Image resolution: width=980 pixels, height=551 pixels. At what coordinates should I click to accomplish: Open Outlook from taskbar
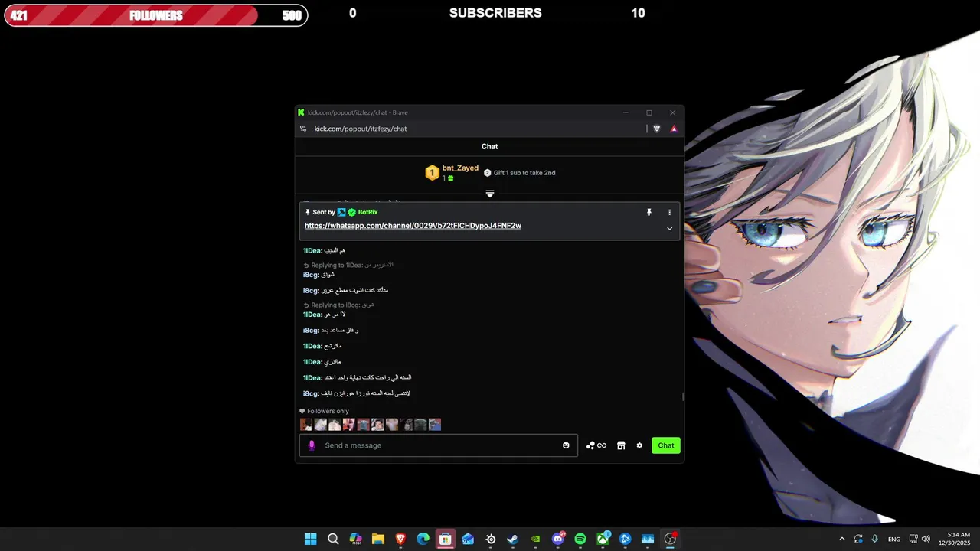[468, 539]
